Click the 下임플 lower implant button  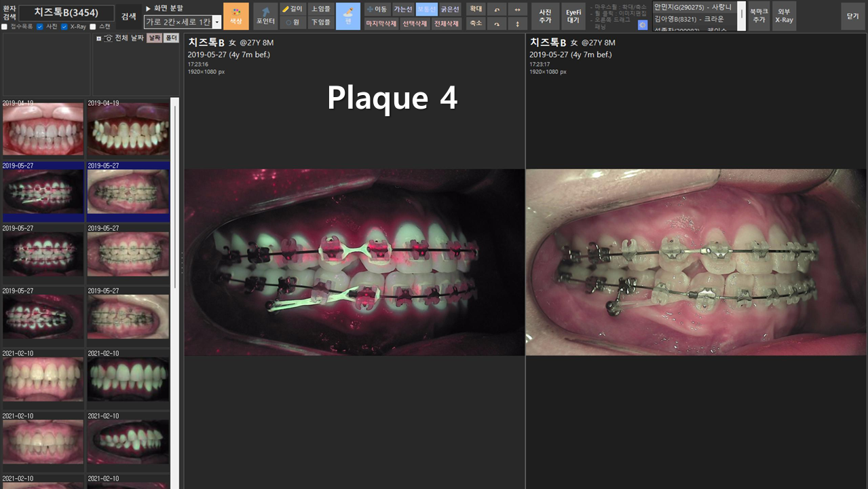(320, 22)
